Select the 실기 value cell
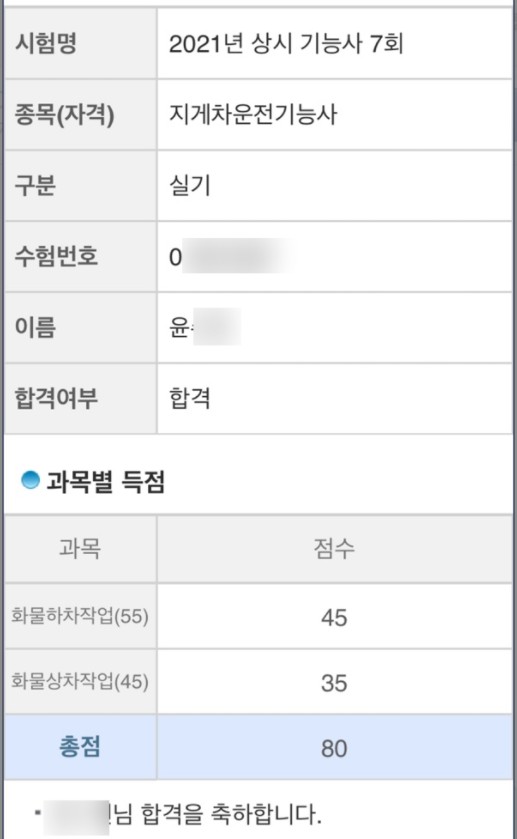The width and height of the screenshot is (517, 839). [334, 185]
